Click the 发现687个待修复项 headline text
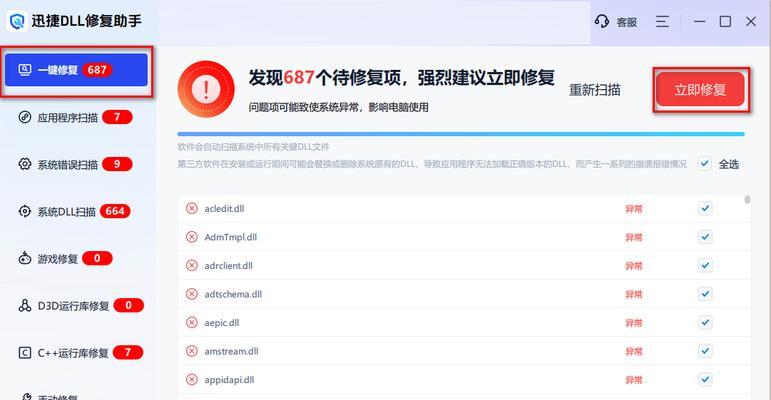This screenshot has width=771, height=400. click(x=401, y=78)
